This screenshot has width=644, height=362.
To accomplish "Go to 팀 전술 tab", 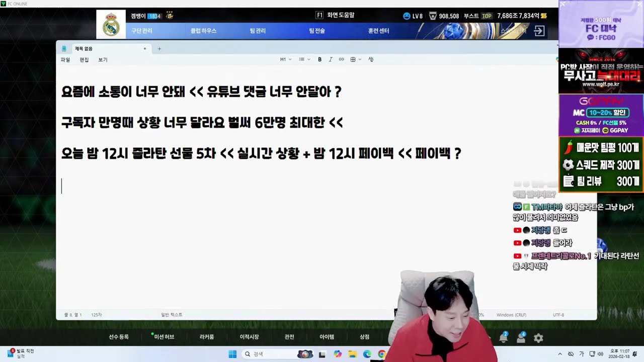I will pyautogui.click(x=317, y=31).
